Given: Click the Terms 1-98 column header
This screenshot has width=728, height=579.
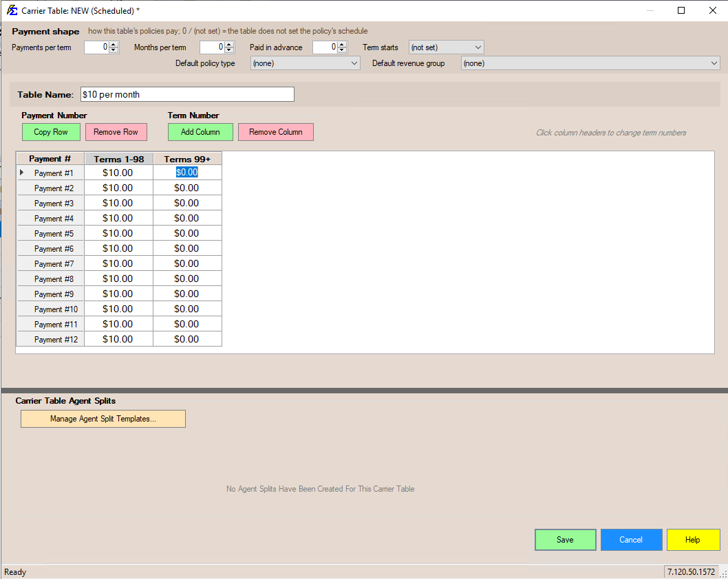Looking at the screenshot, I should pyautogui.click(x=119, y=159).
